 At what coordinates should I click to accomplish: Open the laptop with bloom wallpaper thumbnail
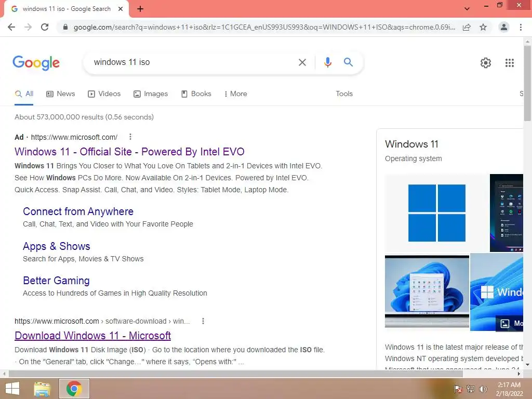(x=427, y=291)
